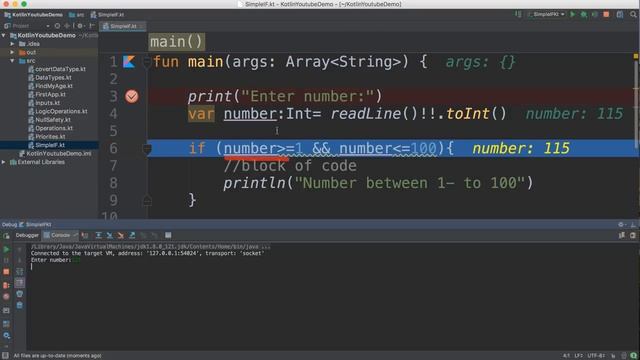Viewport: 640px width, 360px height.
Task: Click Show Execution Point icon
Action: (85, 236)
